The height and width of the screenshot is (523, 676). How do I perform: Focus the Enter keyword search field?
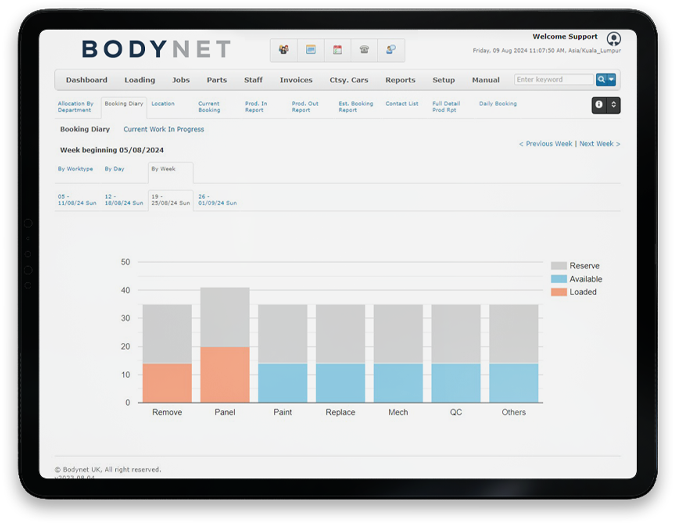click(554, 79)
